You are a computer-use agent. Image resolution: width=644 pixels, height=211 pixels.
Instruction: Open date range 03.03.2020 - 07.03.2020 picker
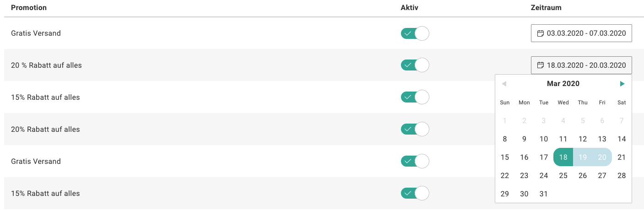click(581, 33)
